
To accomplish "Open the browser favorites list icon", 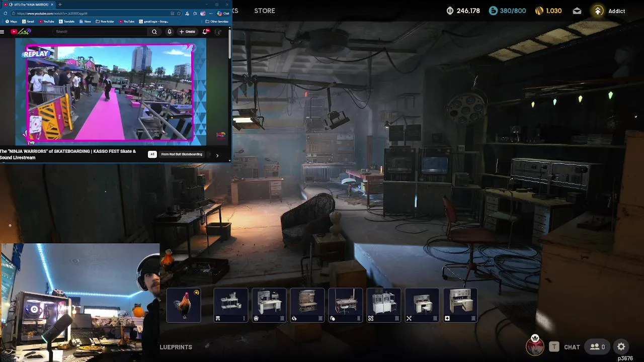I will pos(195,14).
